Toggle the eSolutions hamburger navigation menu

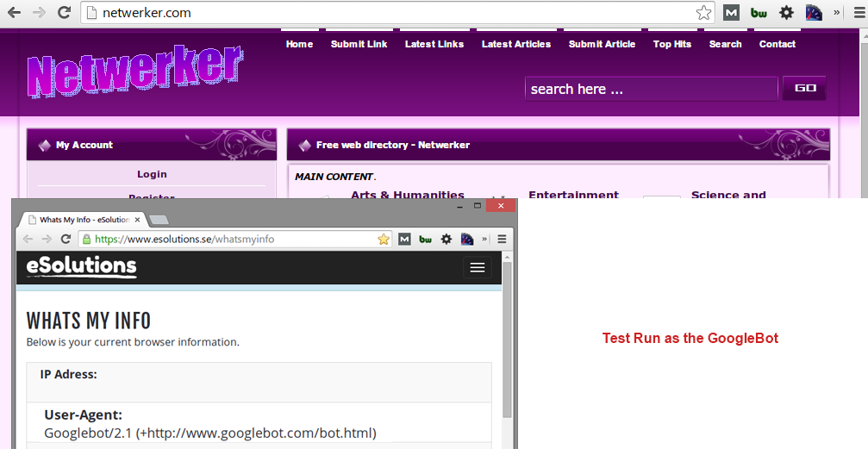(477, 268)
